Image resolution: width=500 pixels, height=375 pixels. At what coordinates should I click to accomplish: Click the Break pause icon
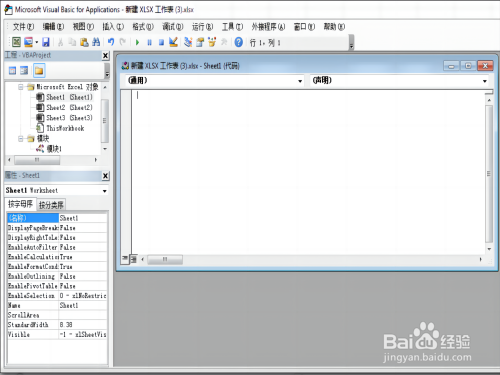click(x=149, y=42)
